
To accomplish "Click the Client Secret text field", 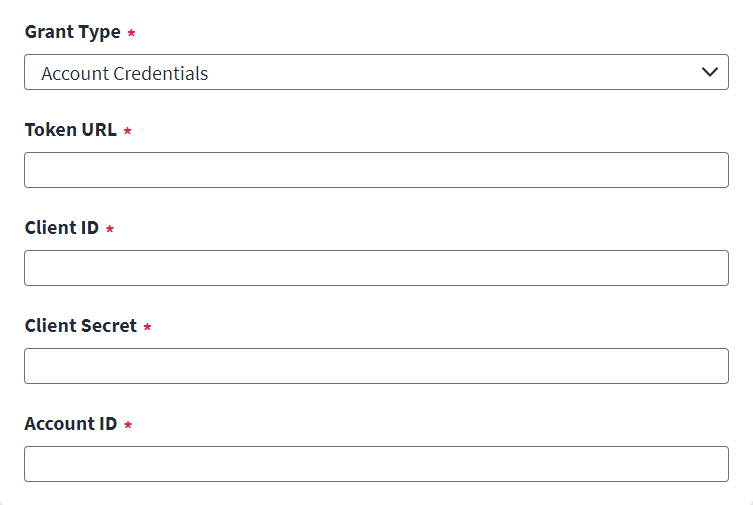I will click(376, 366).
